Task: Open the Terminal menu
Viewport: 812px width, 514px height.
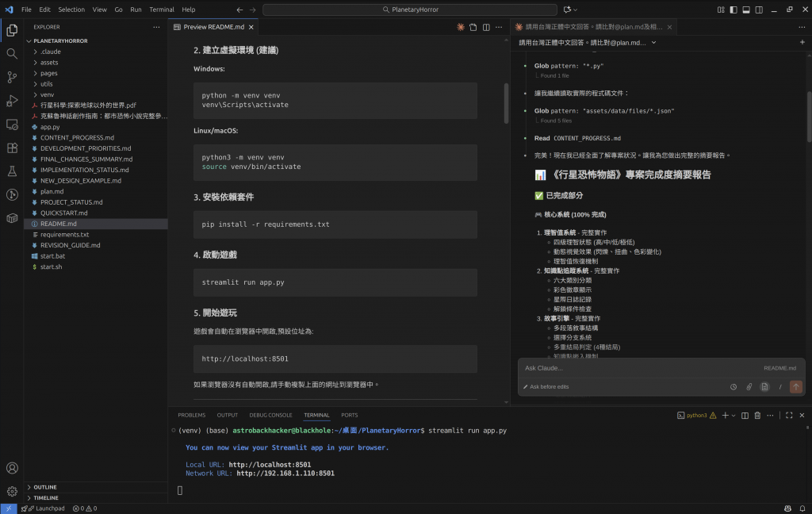Action: [162, 10]
